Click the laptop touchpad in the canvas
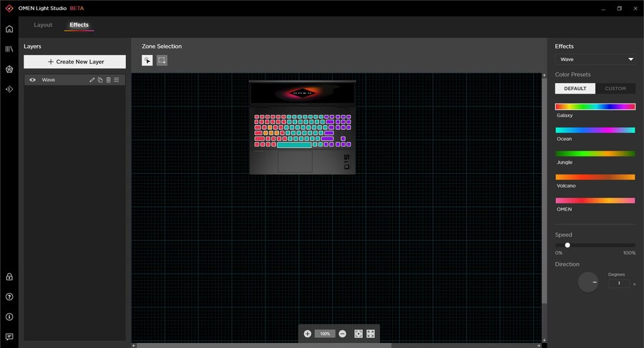The image size is (644, 348). (x=295, y=161)
